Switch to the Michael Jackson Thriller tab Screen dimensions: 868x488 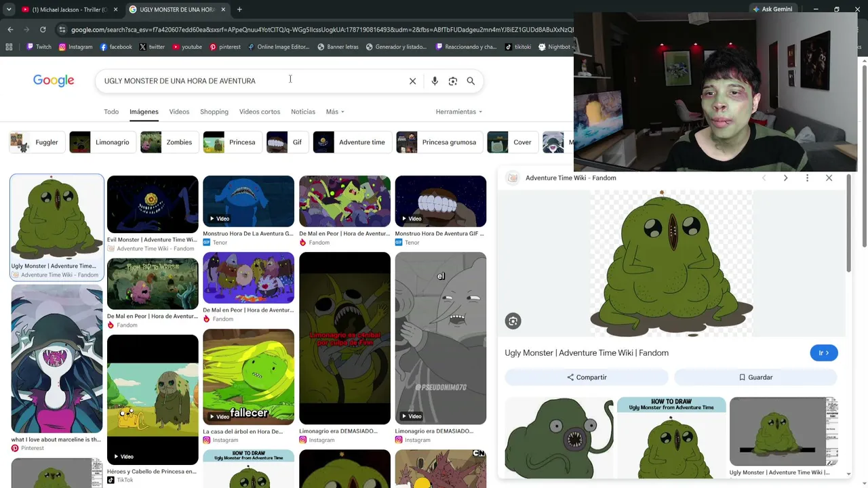pyautogui.click(x=69, y=9)
